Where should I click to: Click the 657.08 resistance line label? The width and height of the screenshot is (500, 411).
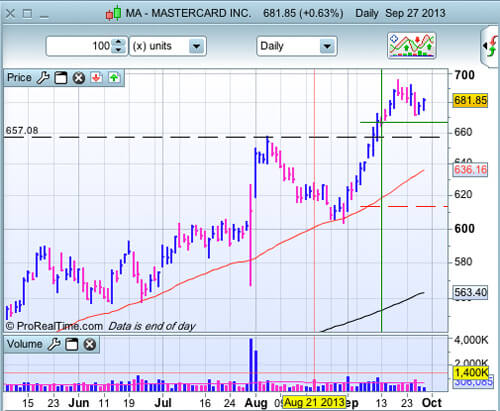click(22, 130)
